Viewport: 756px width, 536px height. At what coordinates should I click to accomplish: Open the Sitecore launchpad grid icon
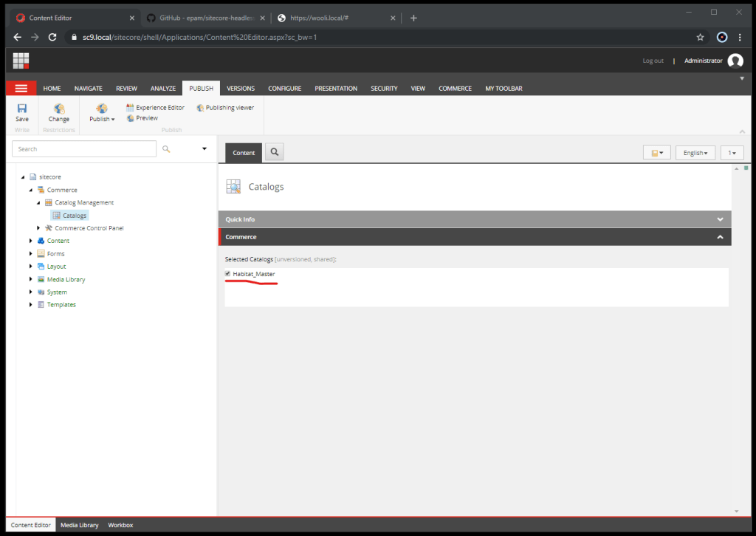pyautogui.click(x=21, y=61)
